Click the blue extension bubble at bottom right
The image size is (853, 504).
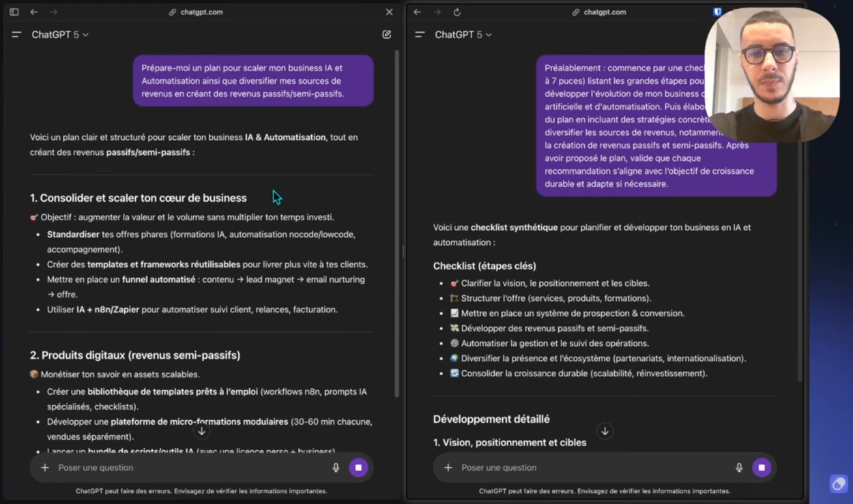pyautogui.click(x=838, y=484)
